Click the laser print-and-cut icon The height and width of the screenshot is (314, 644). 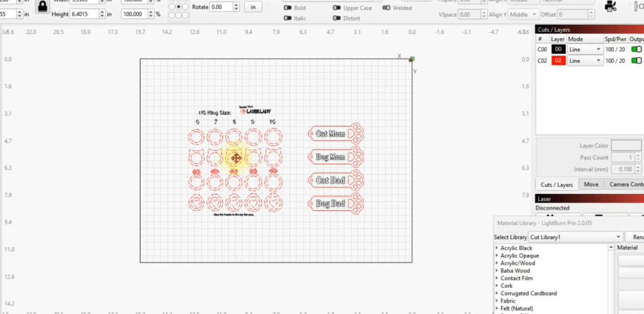click(612, 7)
